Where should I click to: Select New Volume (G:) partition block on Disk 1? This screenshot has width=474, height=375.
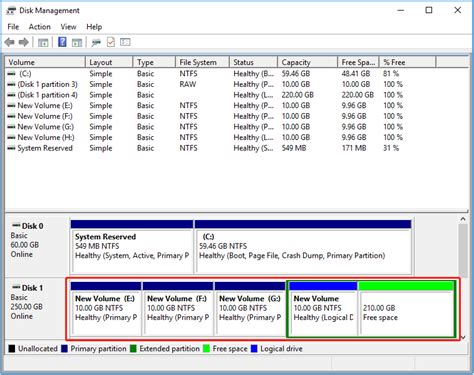tap(250, 308)
